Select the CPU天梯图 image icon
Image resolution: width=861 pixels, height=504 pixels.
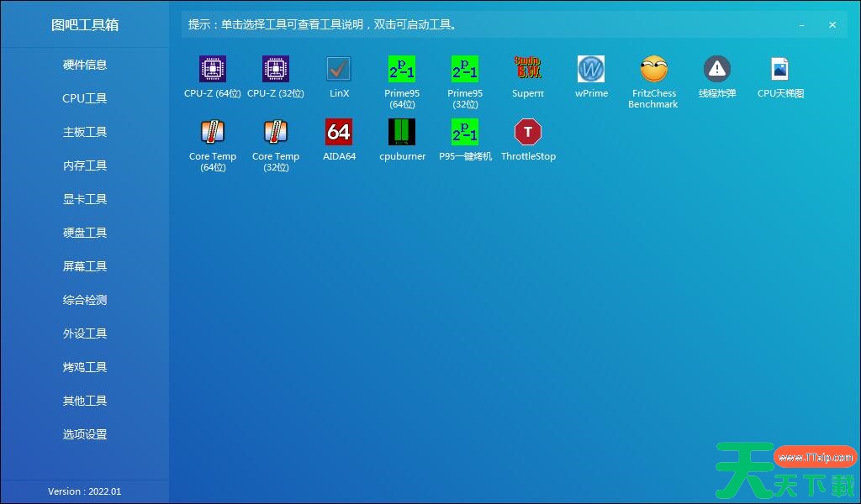click(x=780, y=69)
